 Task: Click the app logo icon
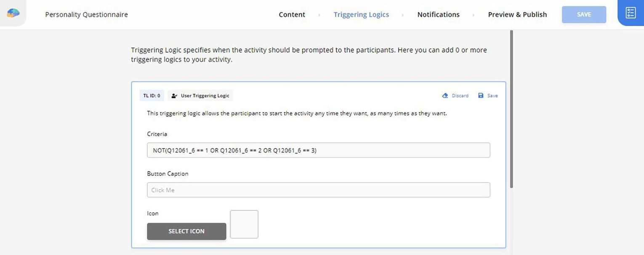[13, 13]
